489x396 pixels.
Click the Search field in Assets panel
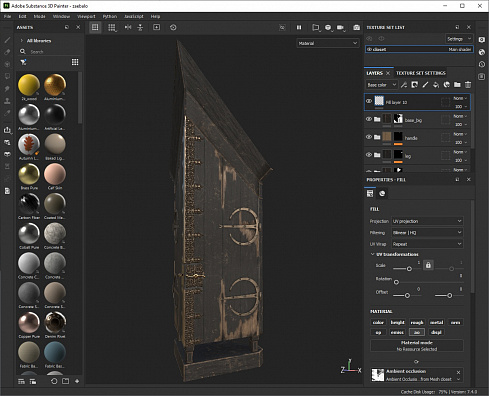click(x=50, y=52)
